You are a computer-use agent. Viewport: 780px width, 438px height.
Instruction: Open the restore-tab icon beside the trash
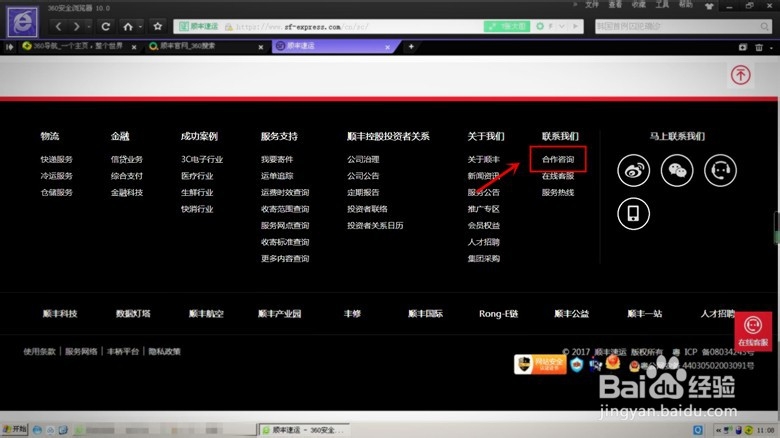tap(743, 47)
